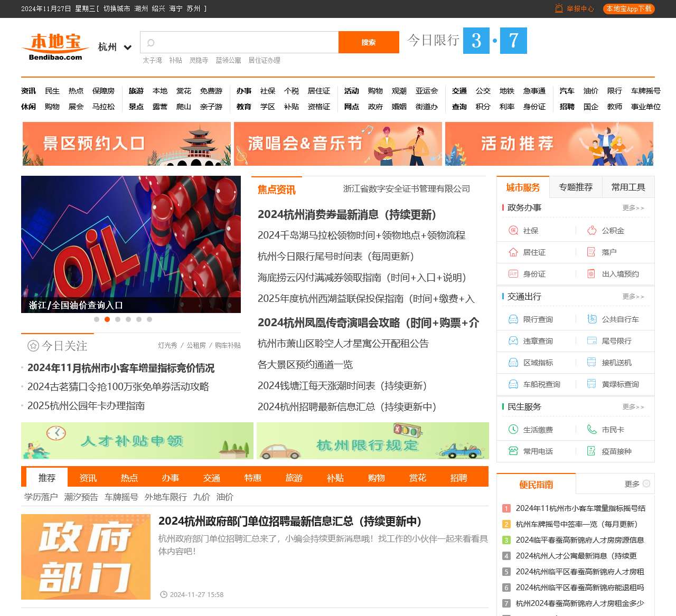The image size is (676, 616).
Task: Select the 交通 tab in content tabs
Action: [x=211, y=478]
